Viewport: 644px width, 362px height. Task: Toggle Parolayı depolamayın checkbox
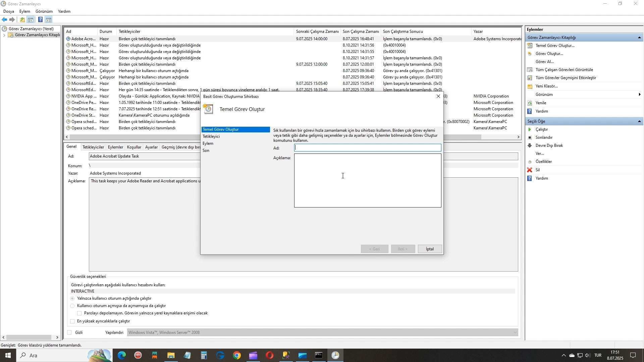click(79, 313)
